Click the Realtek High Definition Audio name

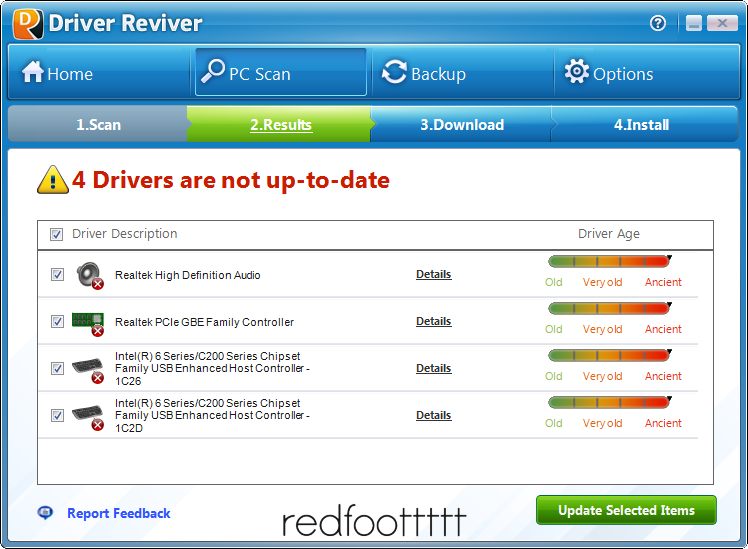187,275
